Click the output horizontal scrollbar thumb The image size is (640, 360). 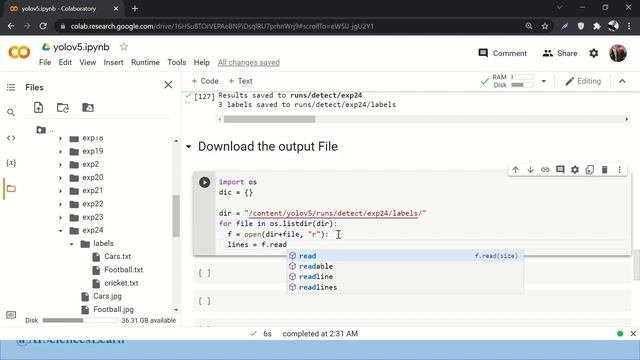(269, 119)
